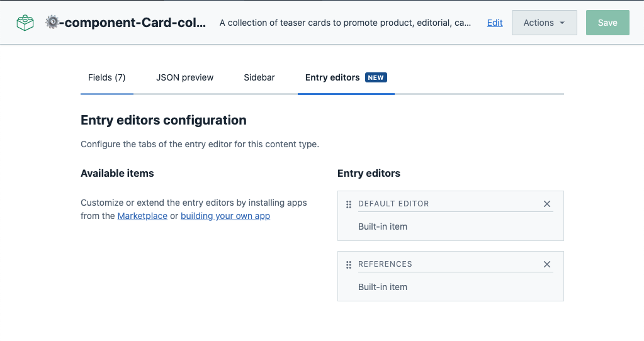This screenshot has height=341, width=644.
Task: Click the NEW badge next to Entry editors
Action: (x=376, y=77)
